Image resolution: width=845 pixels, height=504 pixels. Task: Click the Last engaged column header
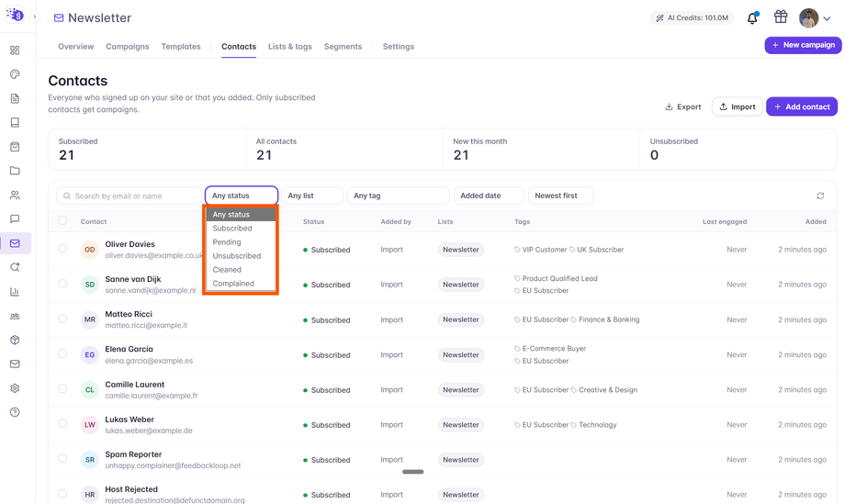[x=725, y=222]
